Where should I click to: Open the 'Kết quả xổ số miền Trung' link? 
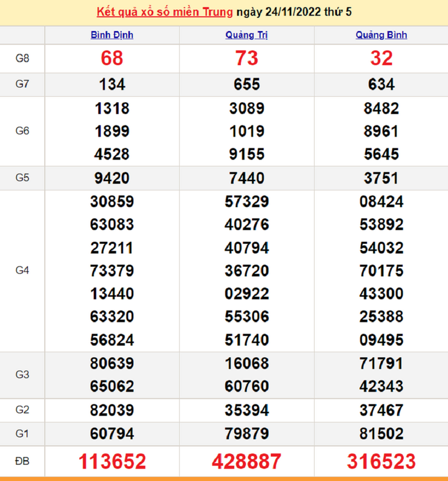pos(165,12)
